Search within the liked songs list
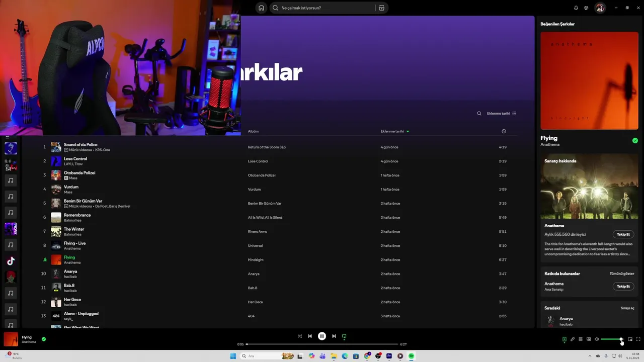Screen dimensions: 644x362 pos(479,114)
